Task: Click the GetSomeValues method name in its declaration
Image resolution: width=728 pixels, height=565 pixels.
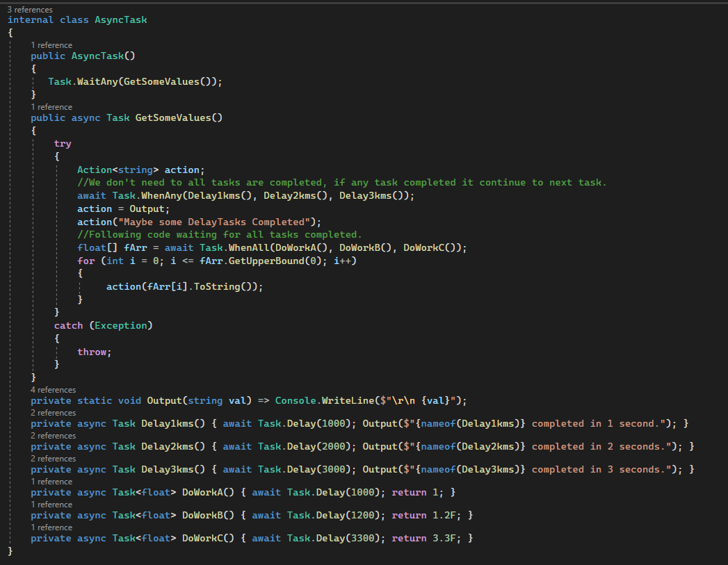Action: 173,118
